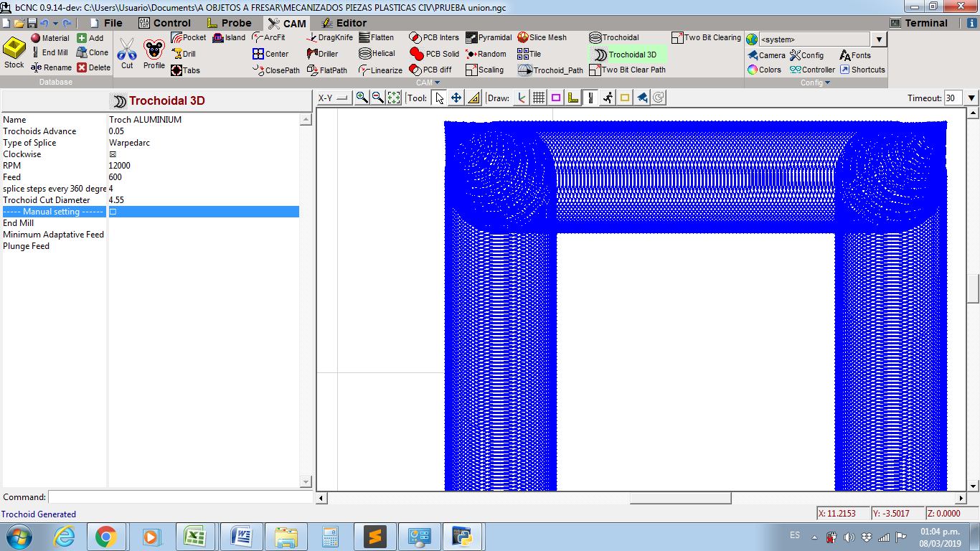Image resolution: width=980 pixels, height=551 pixels.
Task: Toggle the Clockwise checkbox
Action: pos(113,154)
